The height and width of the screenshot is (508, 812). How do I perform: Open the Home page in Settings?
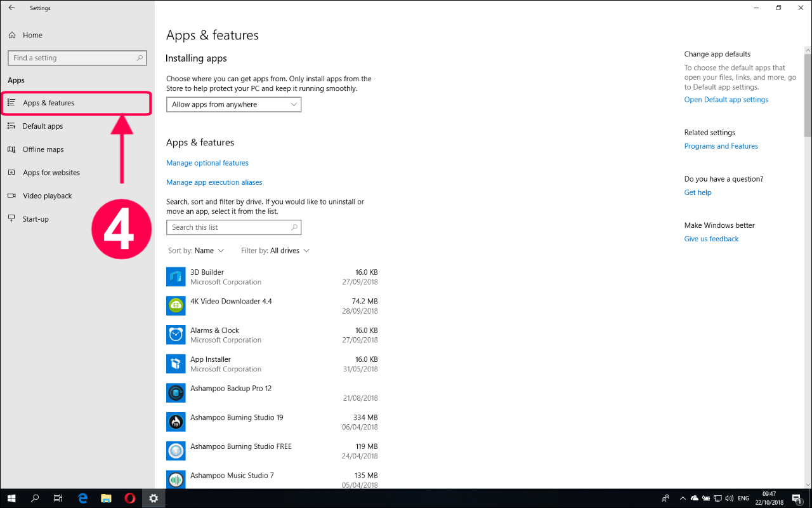pyautogui.click(x=32, y=35)
